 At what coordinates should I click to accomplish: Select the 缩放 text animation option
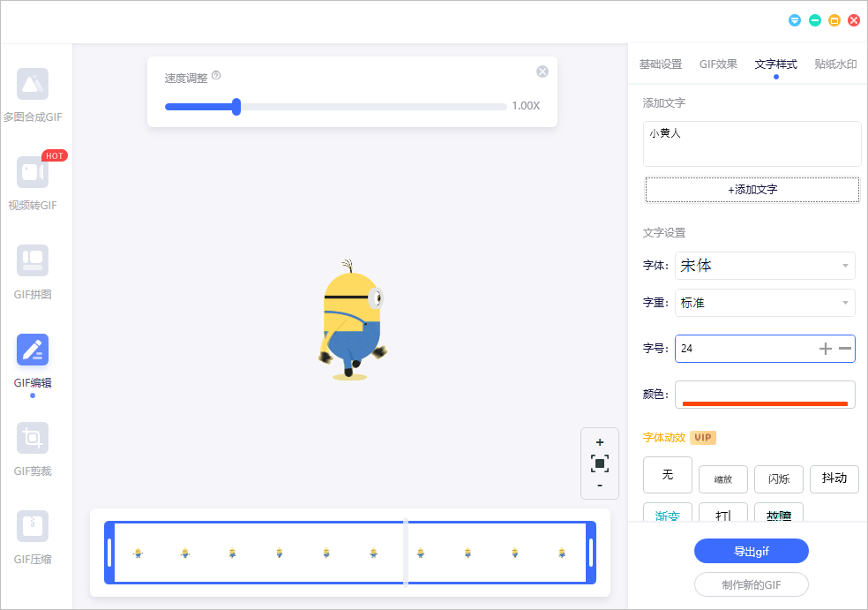(x=723, y=479)
